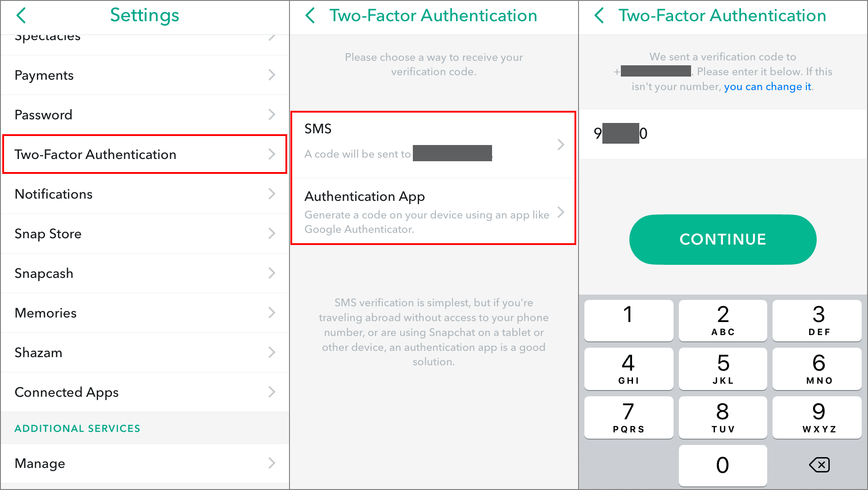This screenshot has width=868, height=490.
Task: Tap the 0 key on keypad
Action: click(723, 465)
